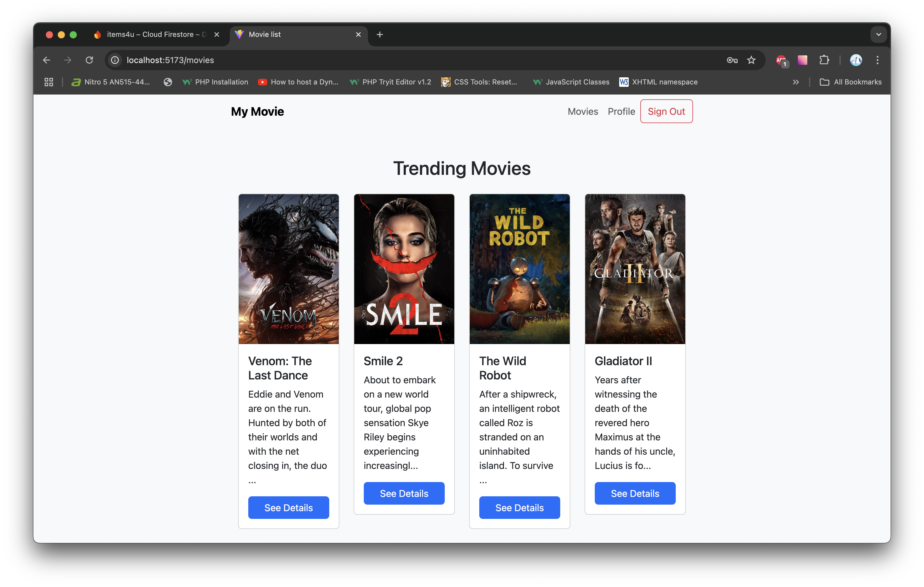Click the YouTube icon bookmark for hosting tutorial
The width and height of the screenshot is (924, 587).
263,82
